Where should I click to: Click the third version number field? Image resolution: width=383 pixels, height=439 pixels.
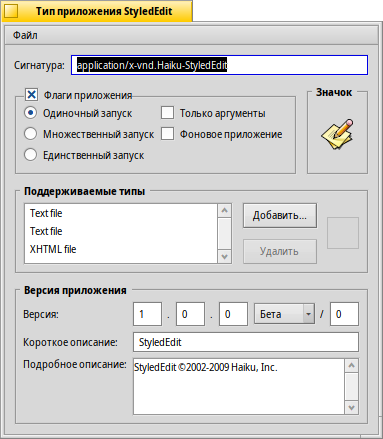pos(233,314)
